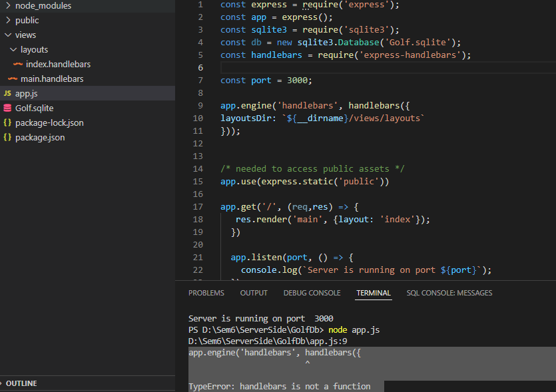Click the package.json braces icon

tap(7, 138)
